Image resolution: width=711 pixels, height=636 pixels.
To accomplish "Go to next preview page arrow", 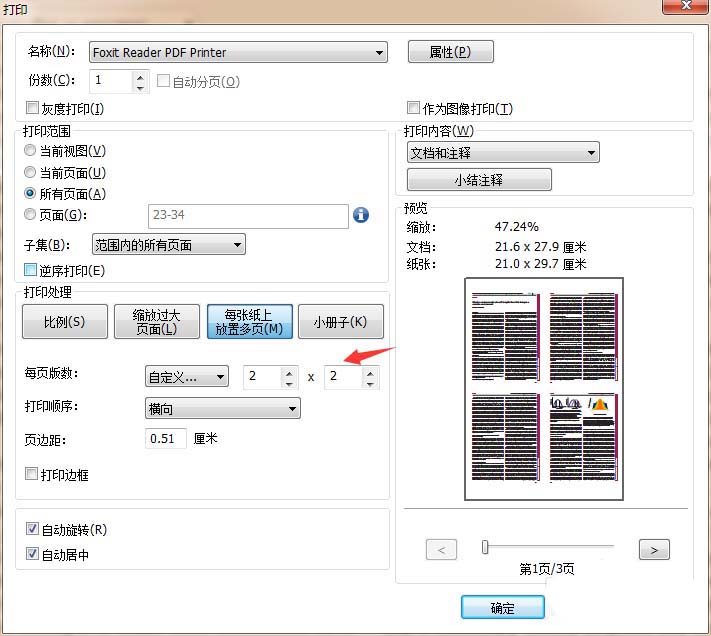I will point(653,549).
